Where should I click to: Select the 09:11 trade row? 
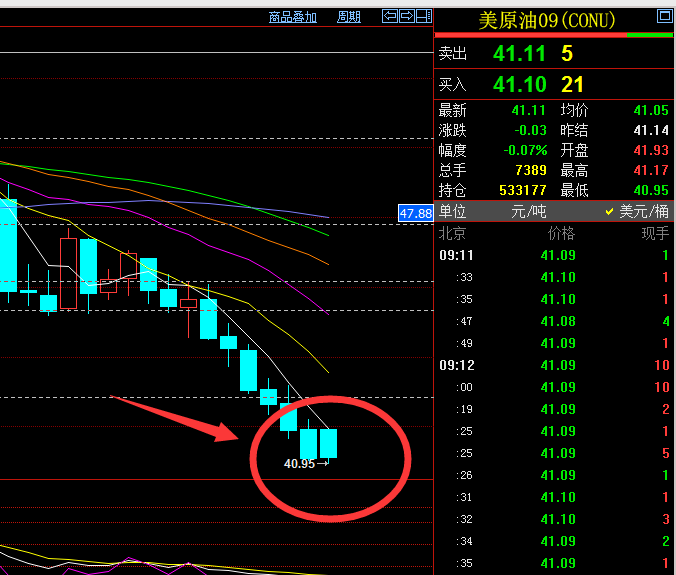coord(554,255)
